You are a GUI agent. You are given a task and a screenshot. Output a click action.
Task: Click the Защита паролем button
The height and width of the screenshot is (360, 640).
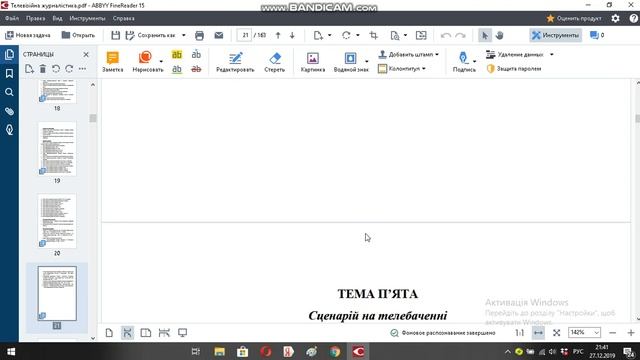(x=514, y=69)
